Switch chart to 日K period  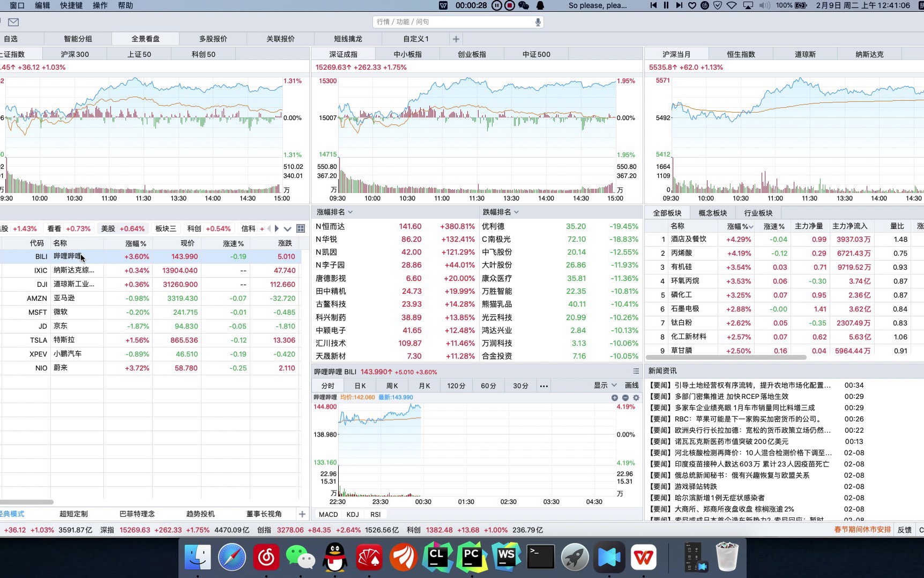click(360, 386)
